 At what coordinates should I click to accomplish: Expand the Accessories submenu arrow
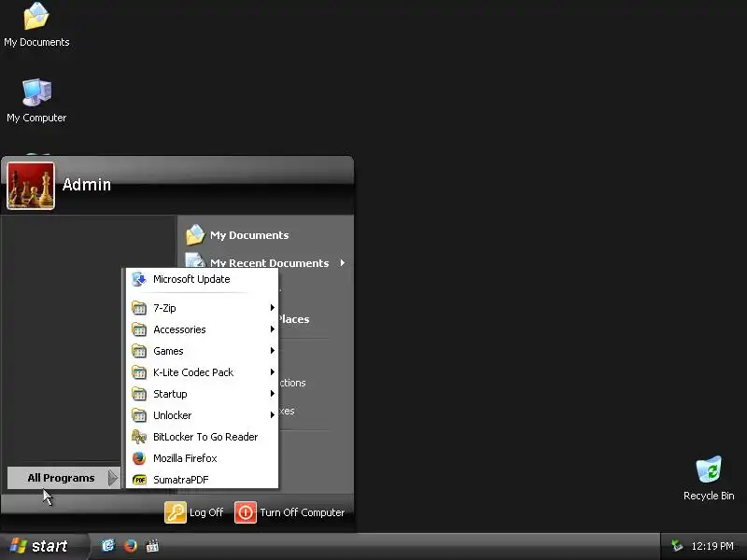click(x=272, y=329)
